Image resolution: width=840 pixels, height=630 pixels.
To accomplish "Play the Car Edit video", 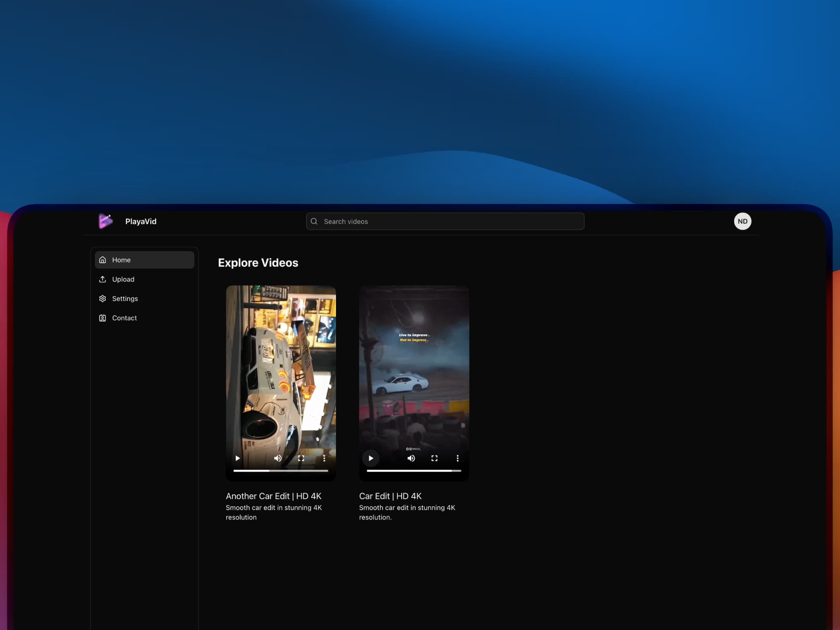I will [371, 458].
